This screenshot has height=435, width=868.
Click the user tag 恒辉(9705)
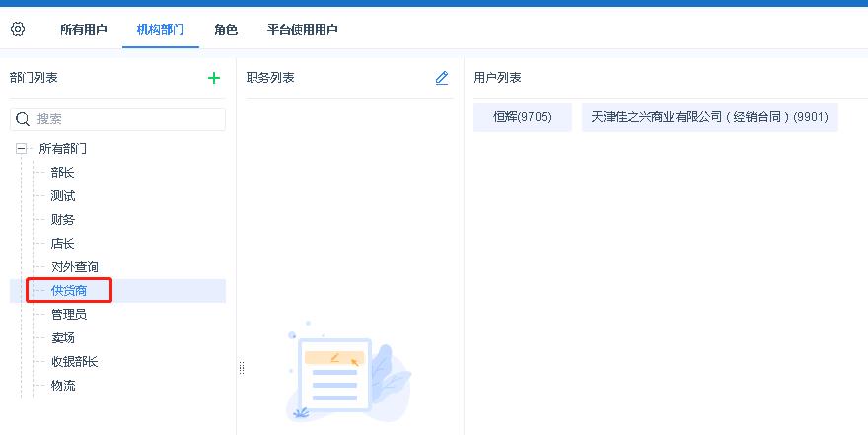pos(523,116)
